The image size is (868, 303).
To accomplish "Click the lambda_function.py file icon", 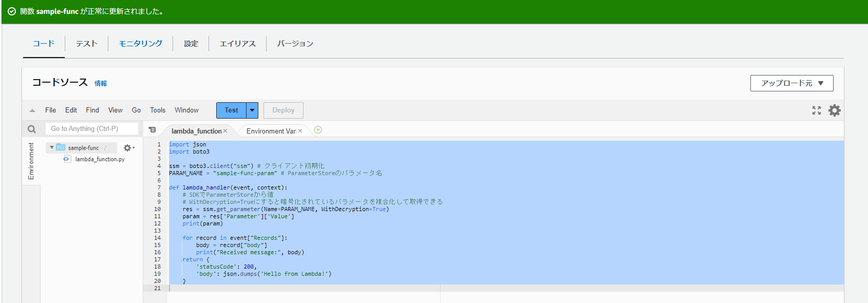I will point(67,159).
